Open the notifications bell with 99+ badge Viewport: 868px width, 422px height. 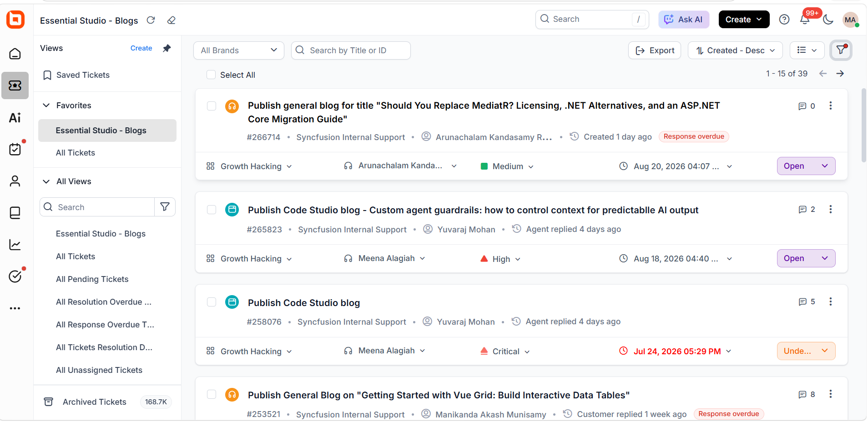click(x=805, y=20)
